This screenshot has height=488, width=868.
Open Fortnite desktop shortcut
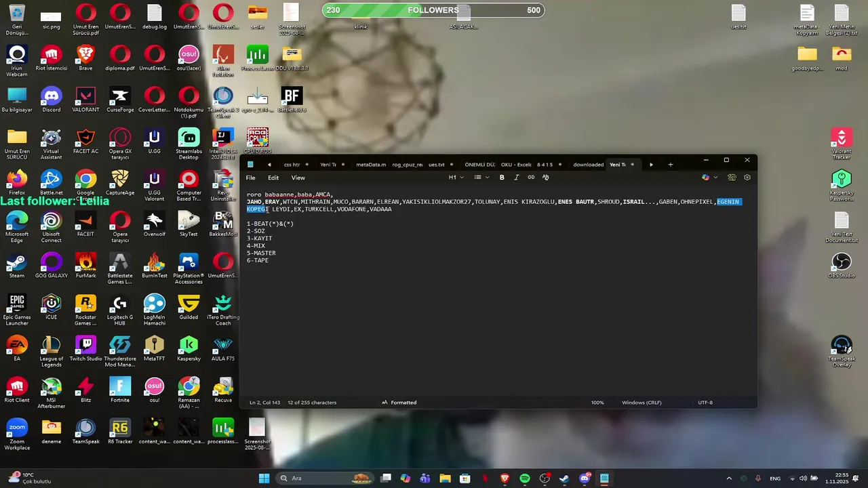(x=120, y=390)
